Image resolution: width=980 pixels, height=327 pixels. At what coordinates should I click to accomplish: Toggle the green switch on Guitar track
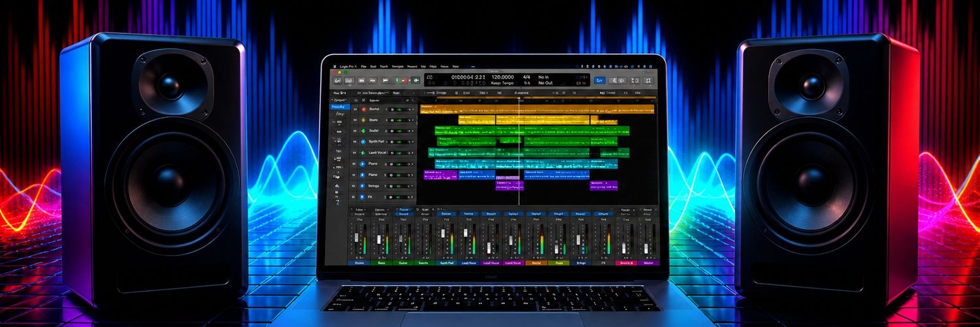coord(399,131)
